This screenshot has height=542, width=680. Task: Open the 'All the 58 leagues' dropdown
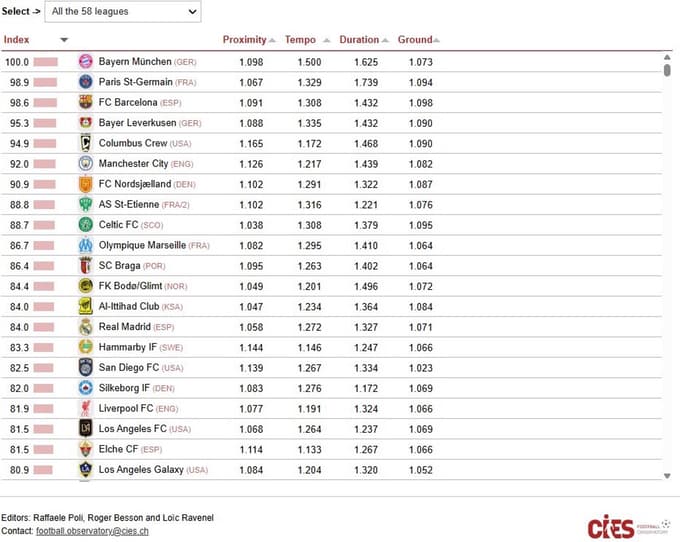point(123,12)
